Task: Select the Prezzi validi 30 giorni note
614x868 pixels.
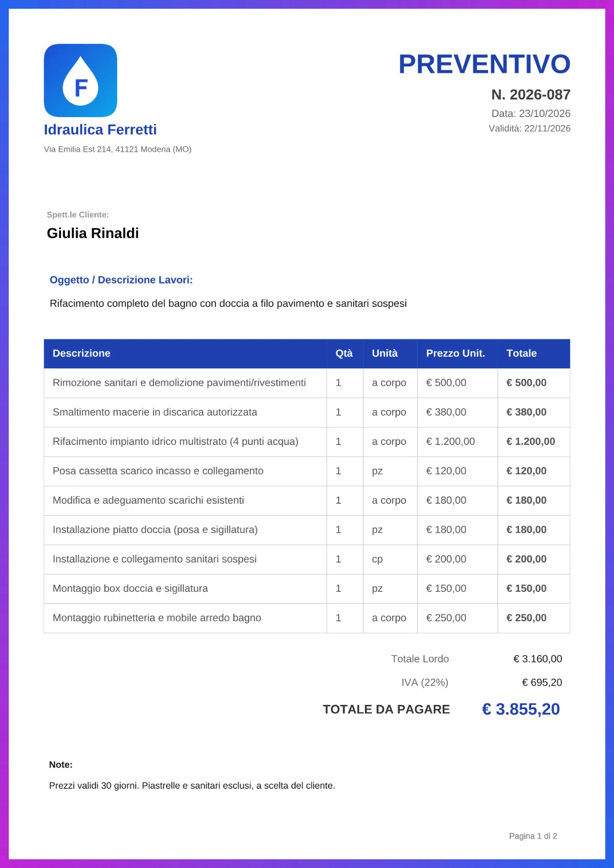Action: (x=192, y=786)
